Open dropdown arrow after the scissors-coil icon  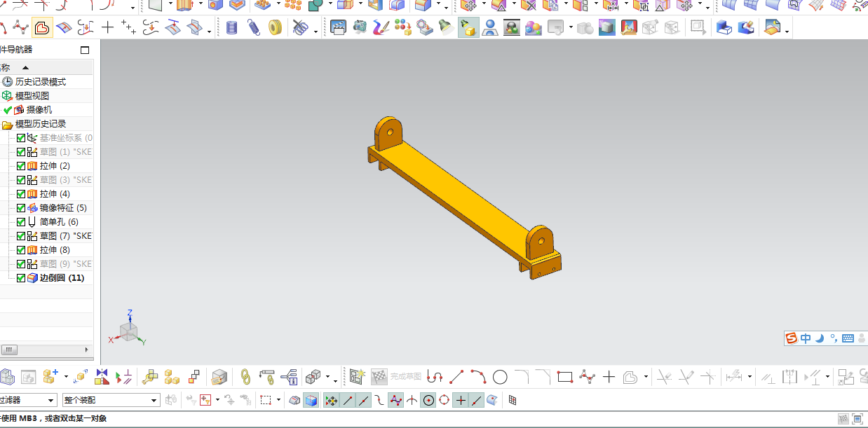coord(316,31)
